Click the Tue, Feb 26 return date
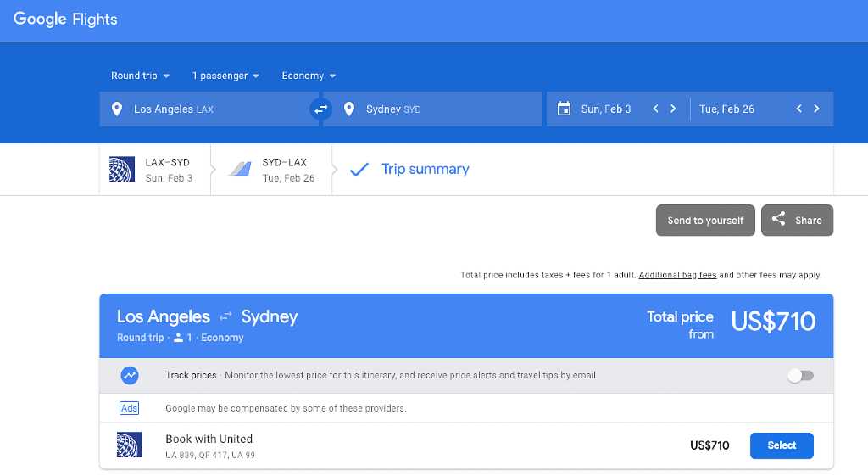868x476 pixels. [x=726, y=109]
